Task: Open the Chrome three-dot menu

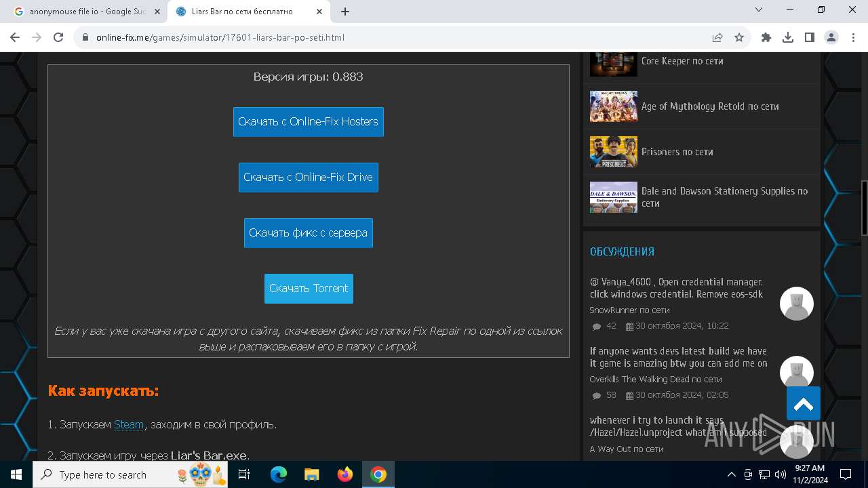Action: click(853, 37)
